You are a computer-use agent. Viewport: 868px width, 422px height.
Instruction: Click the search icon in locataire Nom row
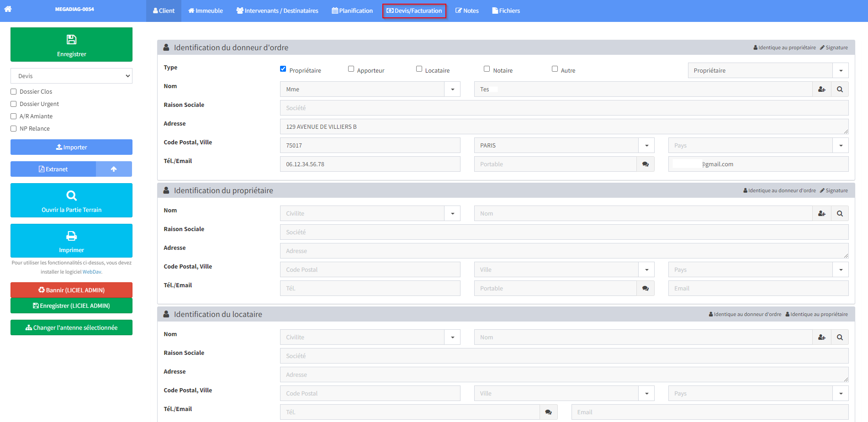point(840,337)
